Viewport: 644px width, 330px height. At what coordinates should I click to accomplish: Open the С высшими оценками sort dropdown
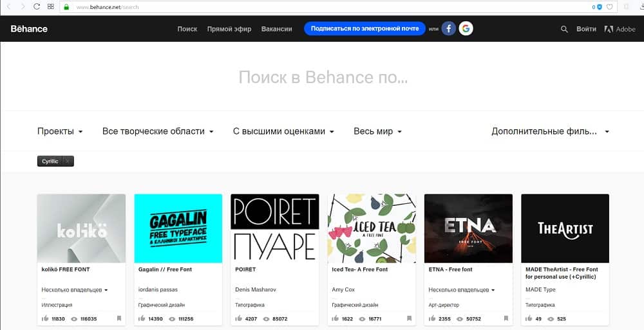coord(284,131)
